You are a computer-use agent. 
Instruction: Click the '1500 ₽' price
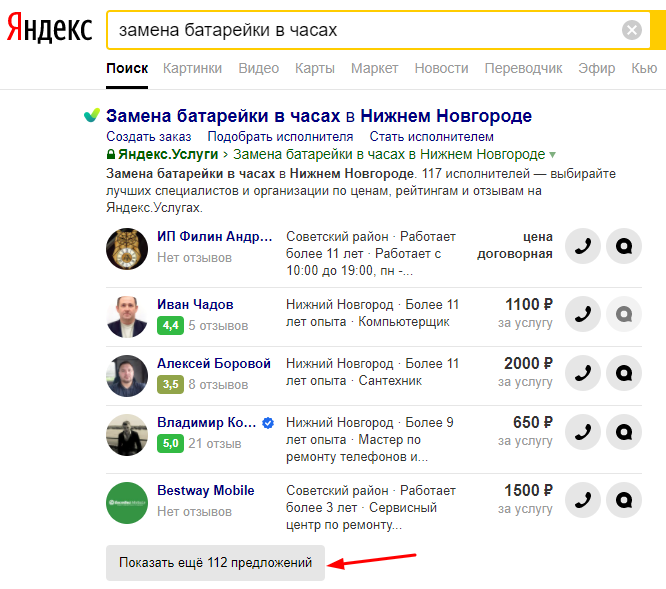tap(528, 490)
